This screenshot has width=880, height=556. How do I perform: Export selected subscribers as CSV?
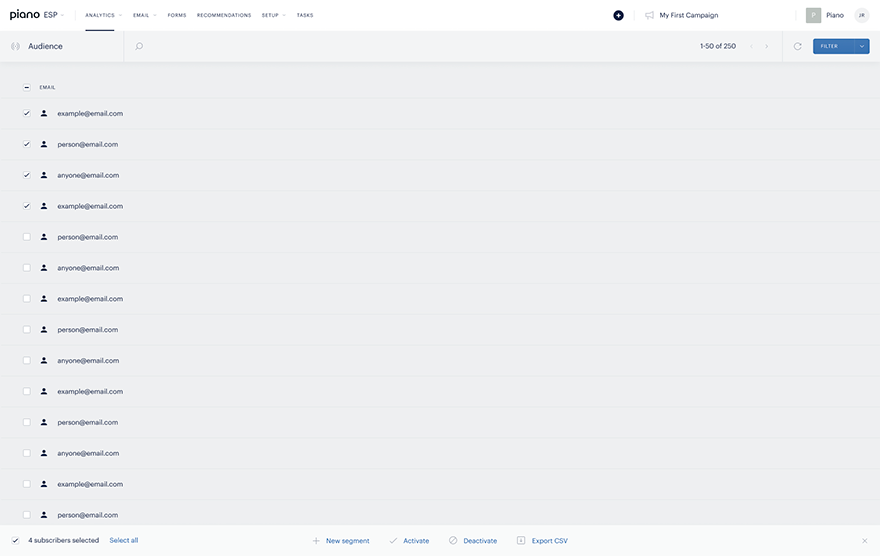(x=542, y=541)
